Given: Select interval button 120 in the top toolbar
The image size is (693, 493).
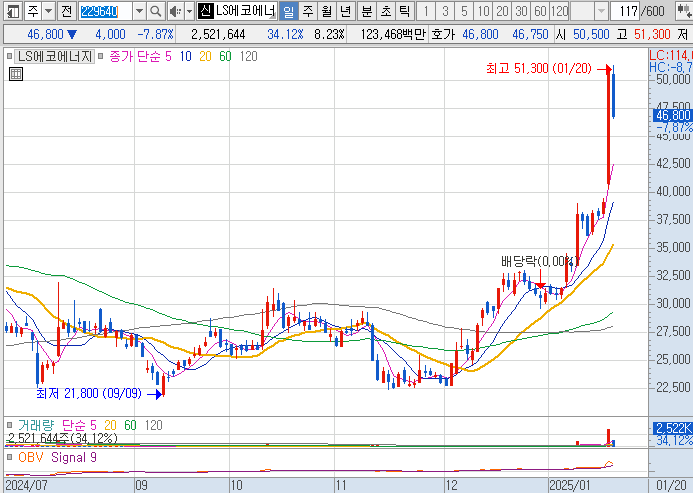Looking at the screenshot, I should tap(560, 11).
